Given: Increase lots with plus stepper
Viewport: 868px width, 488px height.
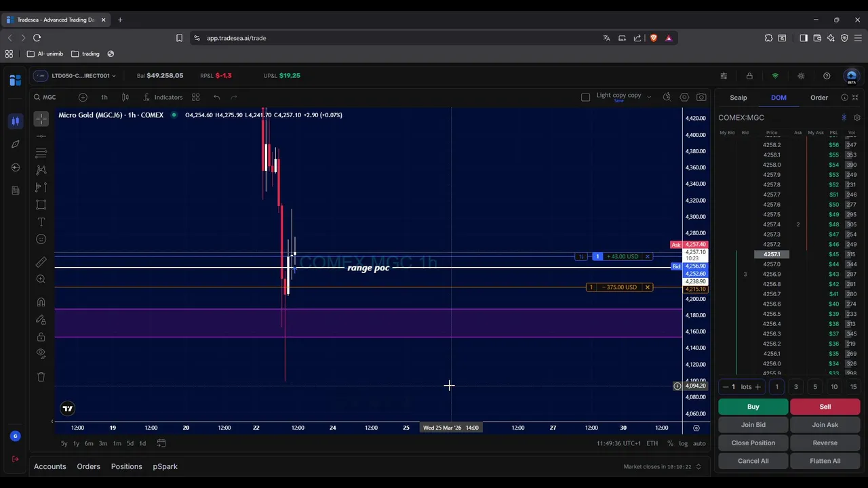Looking at the screenshot, I should (757, 387).
